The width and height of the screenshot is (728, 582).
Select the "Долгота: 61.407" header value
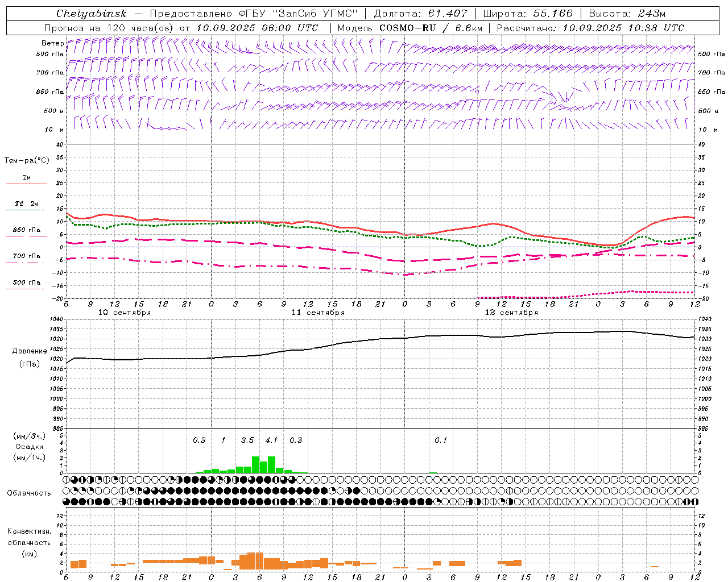pyautogui.click(x=420, y=14)
